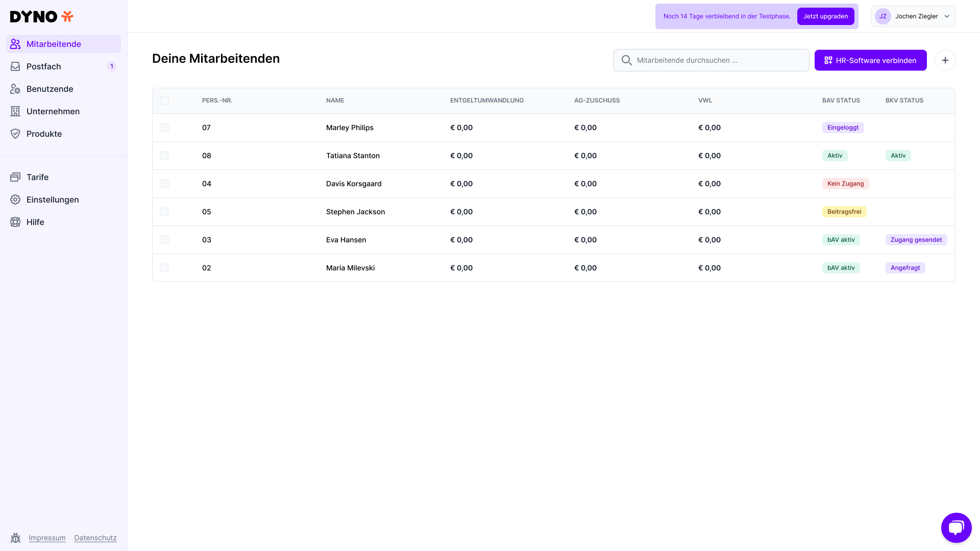This screenshot has width=980, height=551.
Task: Expand the Jochen Ziegler account dropdown
Action: point(946,16)
